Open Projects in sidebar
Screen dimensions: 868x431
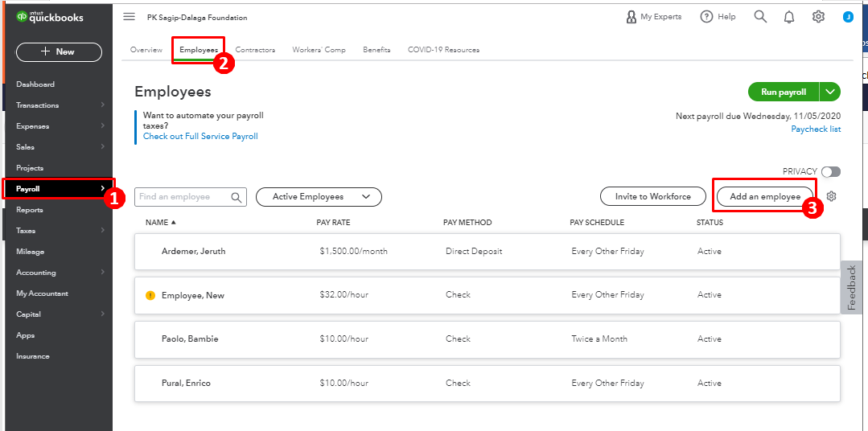click(30, 167)
